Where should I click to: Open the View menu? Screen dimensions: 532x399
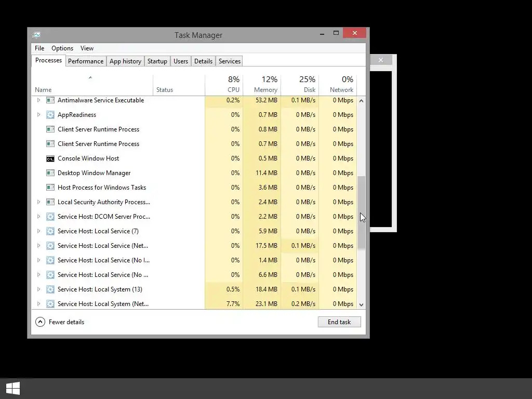pyautogui.click(x=87, y=48)
